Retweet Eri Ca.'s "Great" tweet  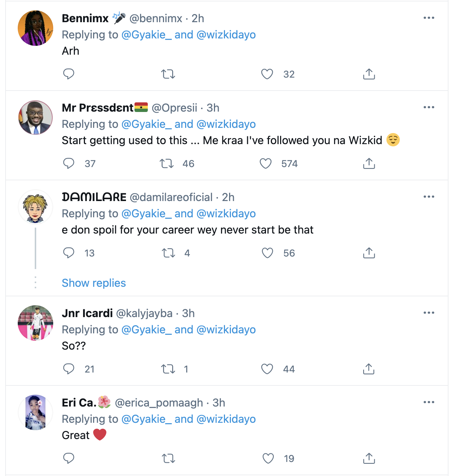pos(168,459)
